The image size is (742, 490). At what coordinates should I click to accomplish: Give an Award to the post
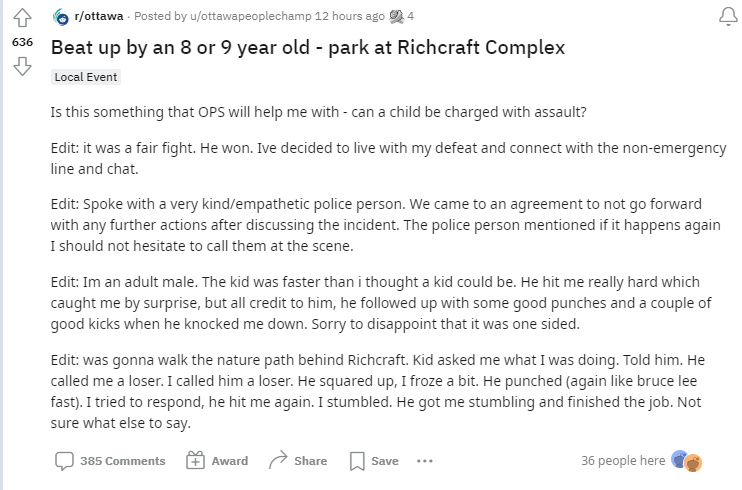click(218, 461)
